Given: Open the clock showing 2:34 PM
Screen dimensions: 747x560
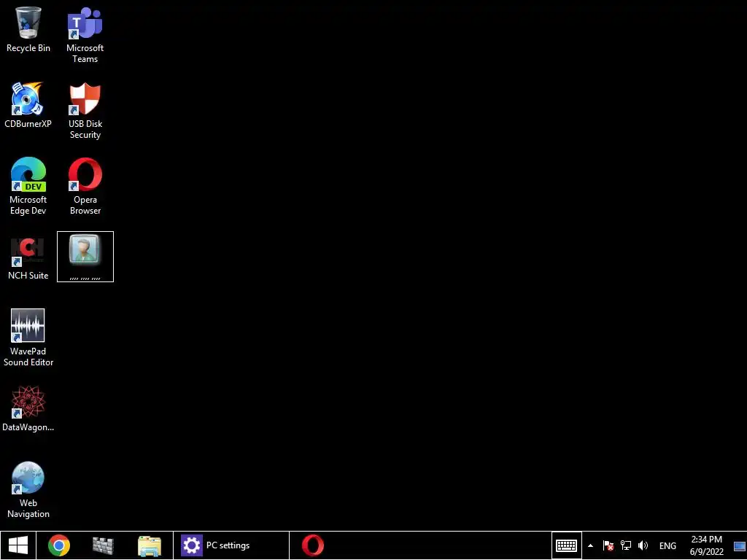Looking at the screenshot, I should tap(706, 545).
